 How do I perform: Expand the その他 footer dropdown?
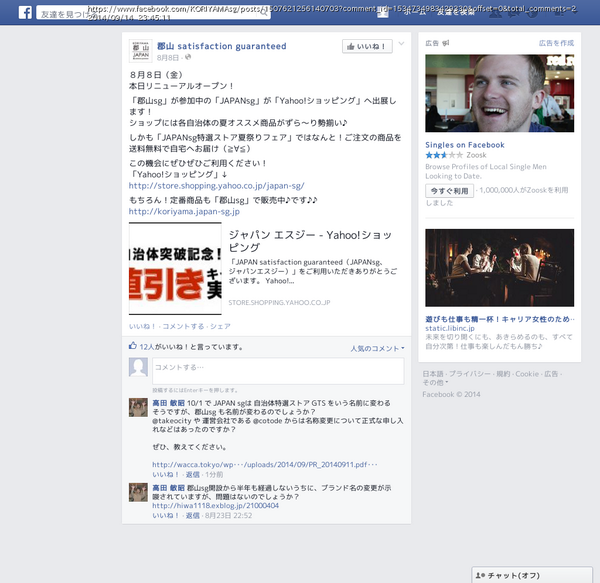pyautogui.click(x=435, y=383)
